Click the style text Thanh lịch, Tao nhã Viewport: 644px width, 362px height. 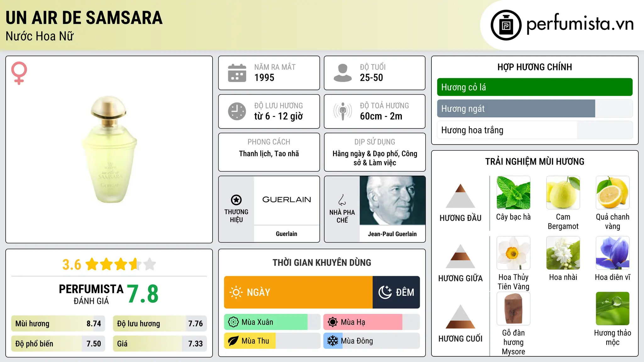[x=269, y=154]
